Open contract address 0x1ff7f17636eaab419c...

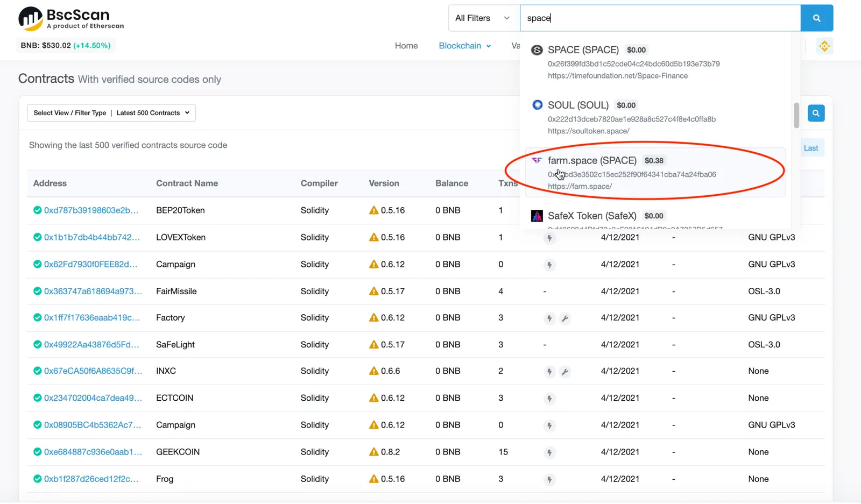tap(92, 318)
